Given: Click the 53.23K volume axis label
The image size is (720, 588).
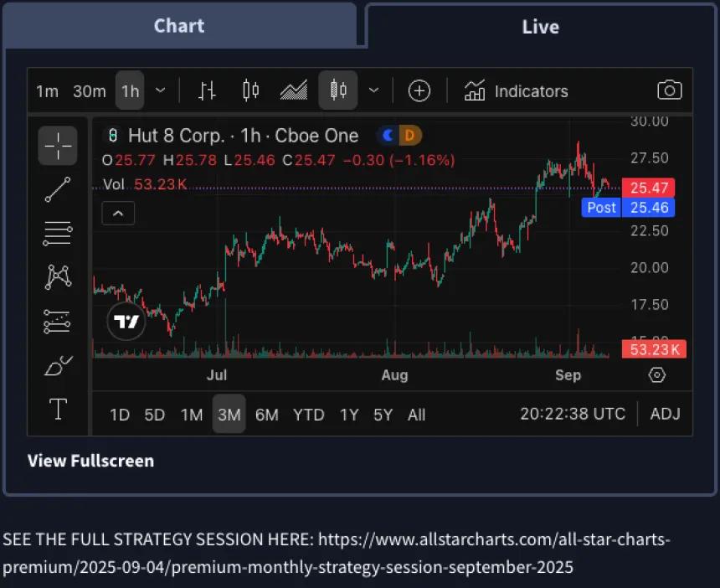Looking at the screenshot, I should [x=654, y=349].
